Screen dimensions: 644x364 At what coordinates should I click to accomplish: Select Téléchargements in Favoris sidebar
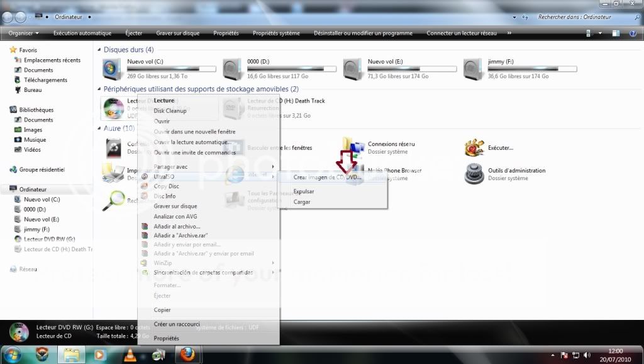[x=45, y=80]
